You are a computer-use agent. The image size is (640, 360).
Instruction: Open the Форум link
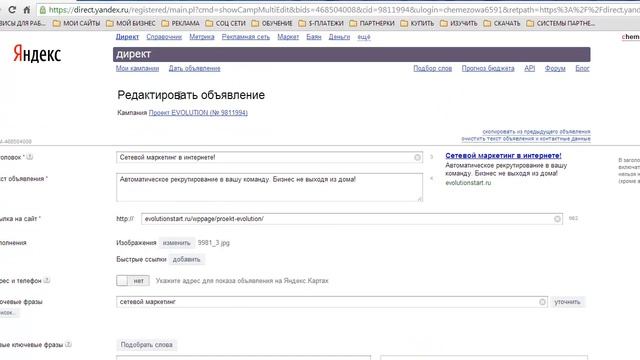coord(555,69)
